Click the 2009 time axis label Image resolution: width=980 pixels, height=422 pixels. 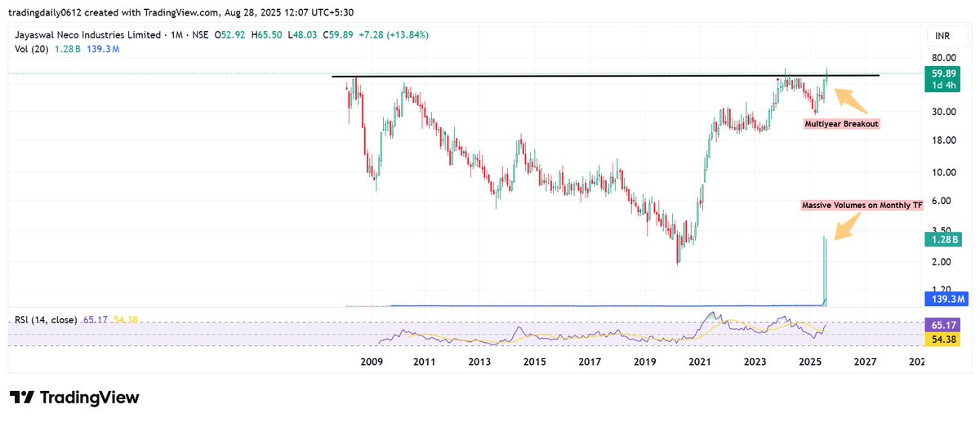coord(371,362)
